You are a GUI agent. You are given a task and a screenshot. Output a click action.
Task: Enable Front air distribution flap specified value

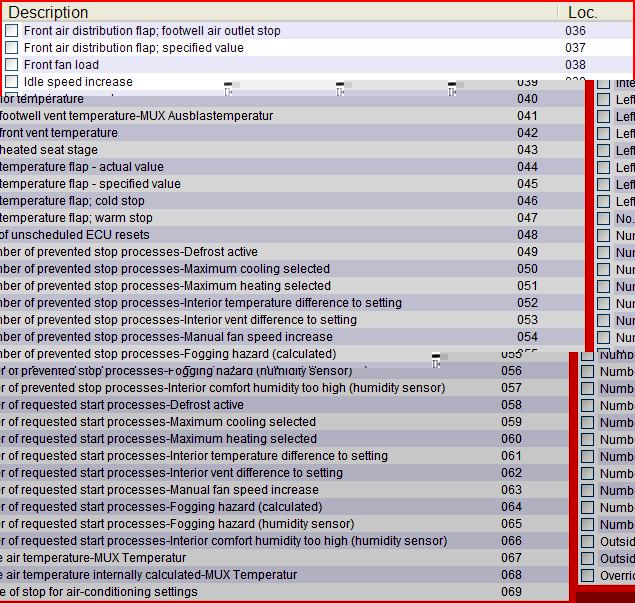point(11,48)
